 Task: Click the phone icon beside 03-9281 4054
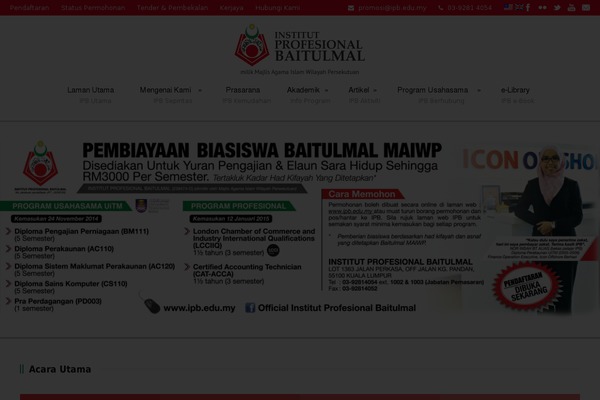440,8
